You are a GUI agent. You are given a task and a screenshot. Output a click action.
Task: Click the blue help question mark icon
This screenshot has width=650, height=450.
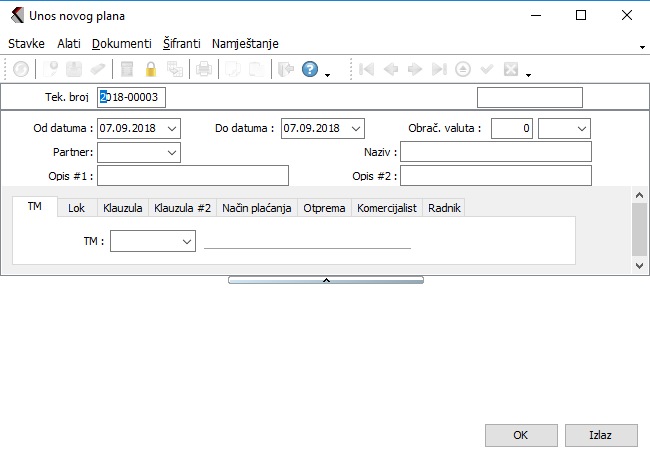click(x=309, y=69)
